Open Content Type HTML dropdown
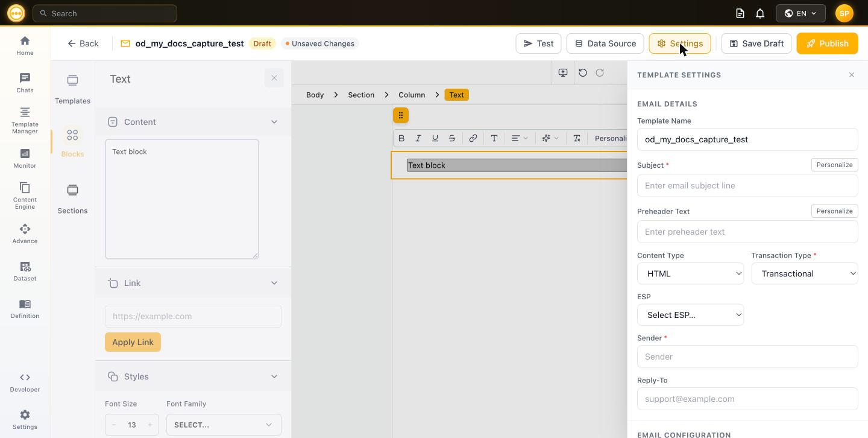The height and width of the screenshot is (438, 868). pos(690,273)
